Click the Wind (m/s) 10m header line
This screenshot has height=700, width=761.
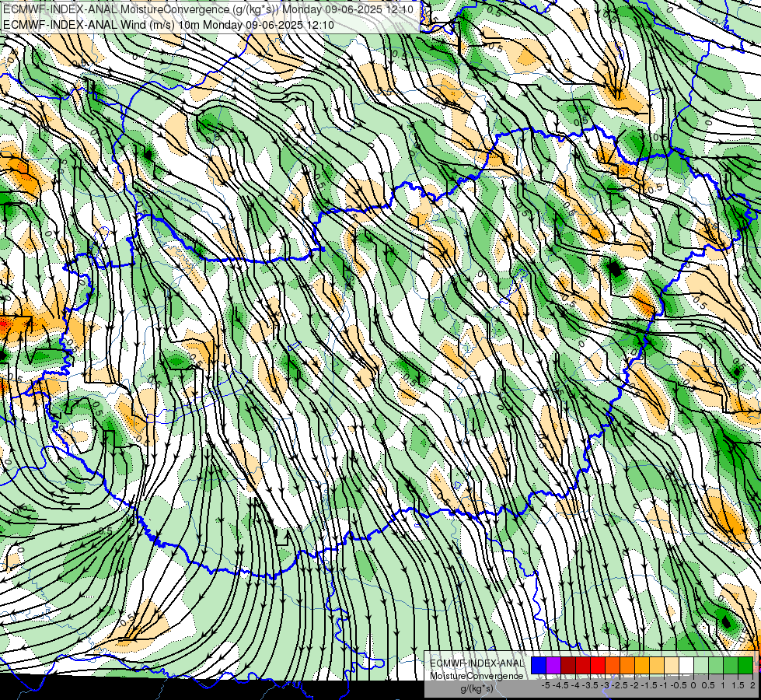[168, 24]
